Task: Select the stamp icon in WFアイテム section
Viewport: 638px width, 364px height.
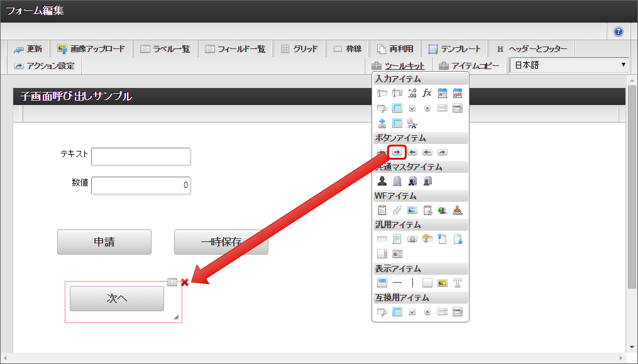Action: [458, 210]
